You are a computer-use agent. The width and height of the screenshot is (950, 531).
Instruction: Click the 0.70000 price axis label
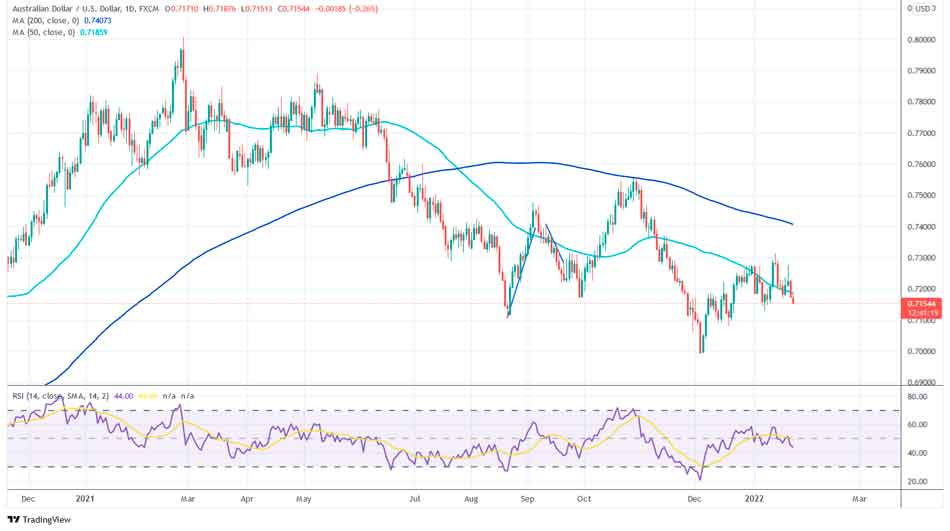920,351
